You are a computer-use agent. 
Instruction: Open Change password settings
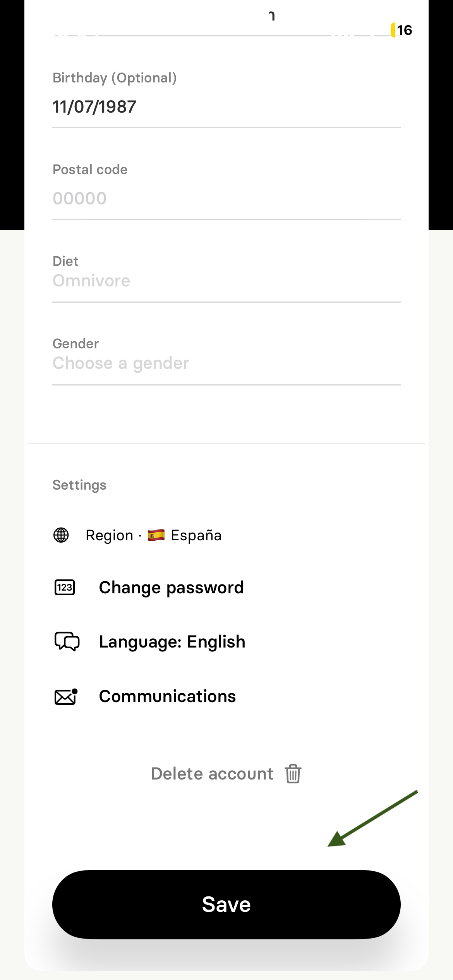click(x=171, y=588)
